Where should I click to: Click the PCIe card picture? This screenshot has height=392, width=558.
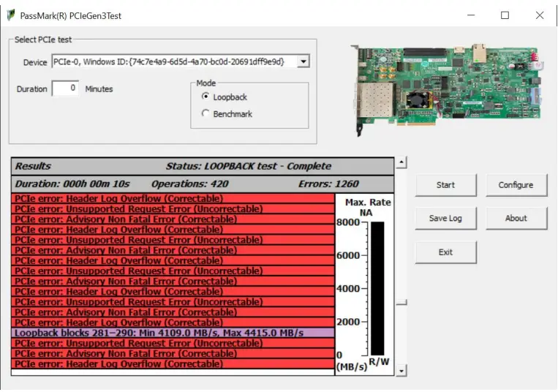pyautogui.click(x=447, y=90)
